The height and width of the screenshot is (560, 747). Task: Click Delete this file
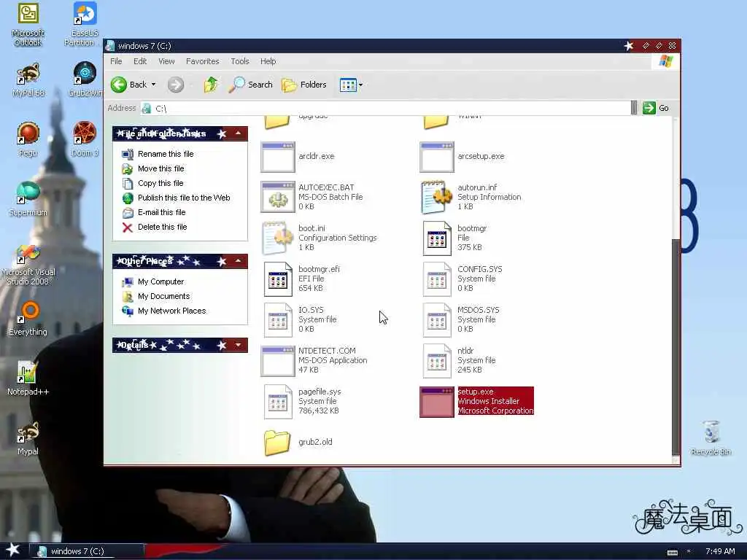(x=162, y=227)
